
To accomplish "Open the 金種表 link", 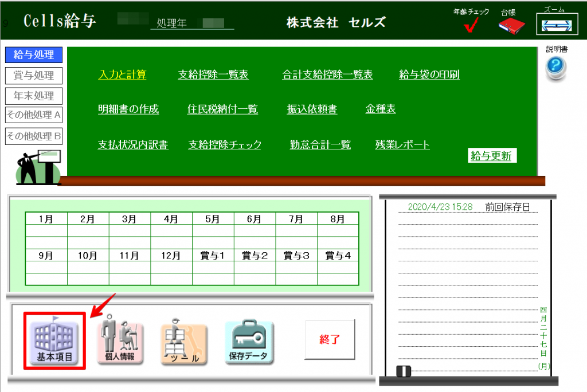I will coord(381,109).
